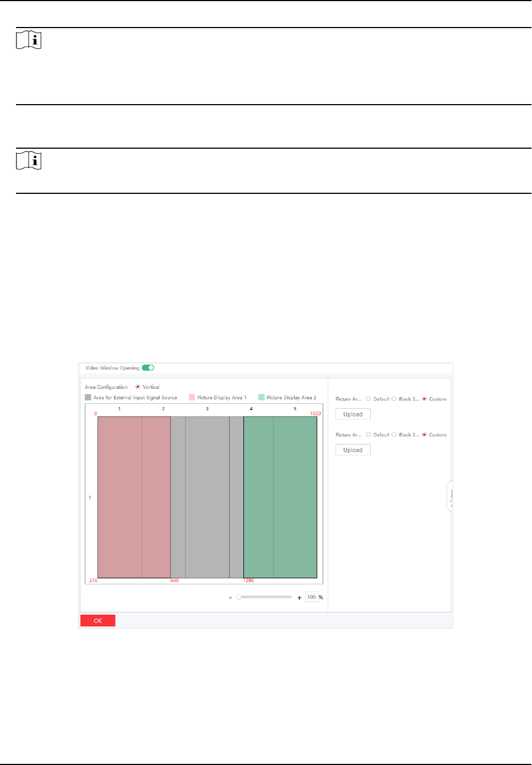Click the gray External Input Signal Source swatch
This screenshot has height=765, width=532.
pyautogui.click(x=88, y=397)
